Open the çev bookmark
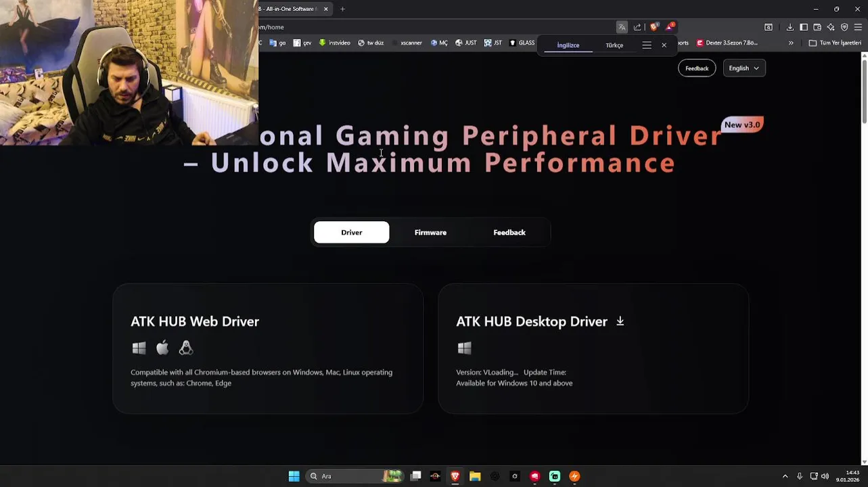Viewport: 868px width, 487px height. coord(302,43)
